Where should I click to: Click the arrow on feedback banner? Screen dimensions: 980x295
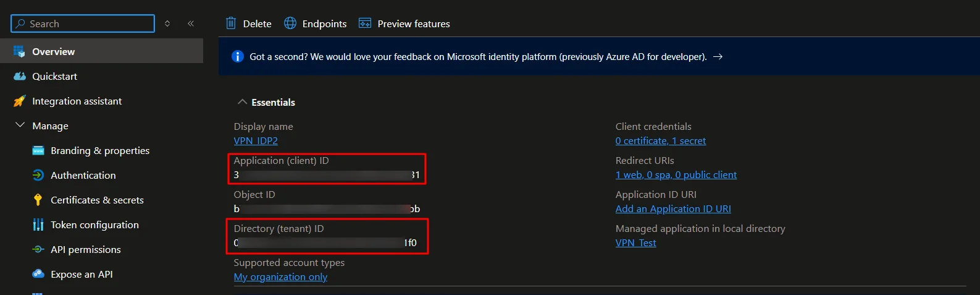[x=718, y=56]
